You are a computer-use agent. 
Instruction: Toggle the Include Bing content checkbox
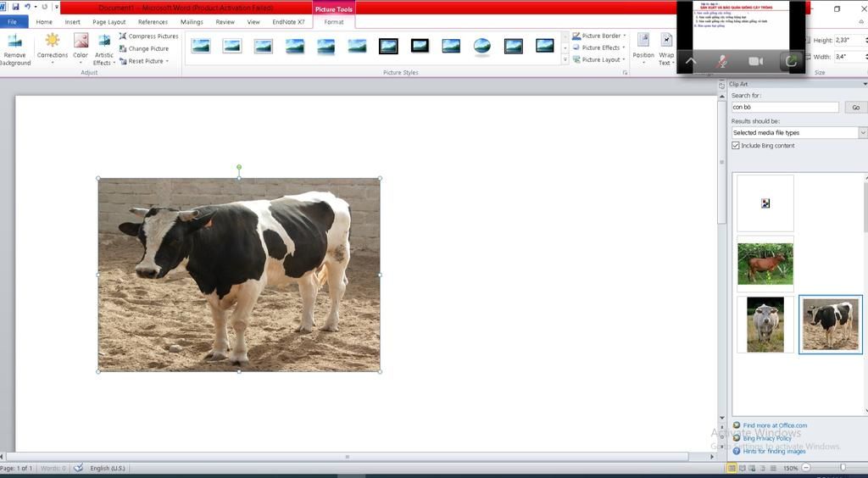click(736, 146)
